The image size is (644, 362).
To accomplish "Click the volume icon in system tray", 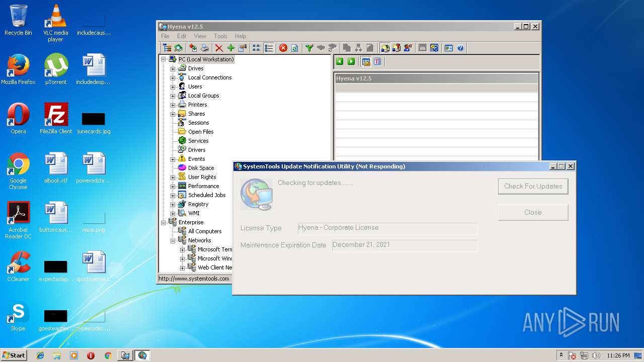I will pyautogui.click(x=596, y=355).
